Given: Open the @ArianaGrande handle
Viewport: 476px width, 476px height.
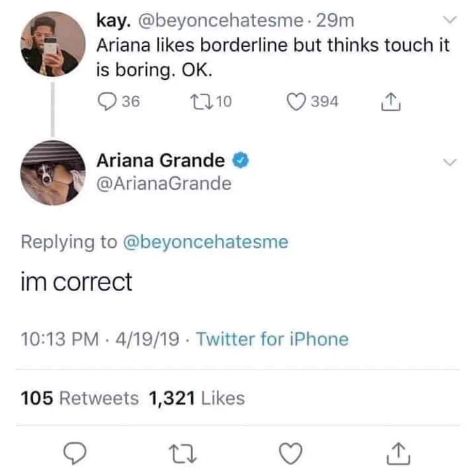Looking at the screenshot, I should (x=164, y=183).
